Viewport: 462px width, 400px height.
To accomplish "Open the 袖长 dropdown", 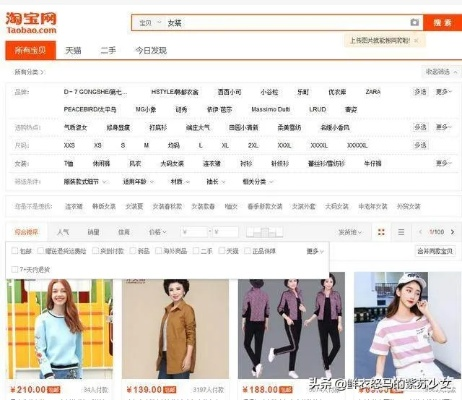I will pos(216,182).
